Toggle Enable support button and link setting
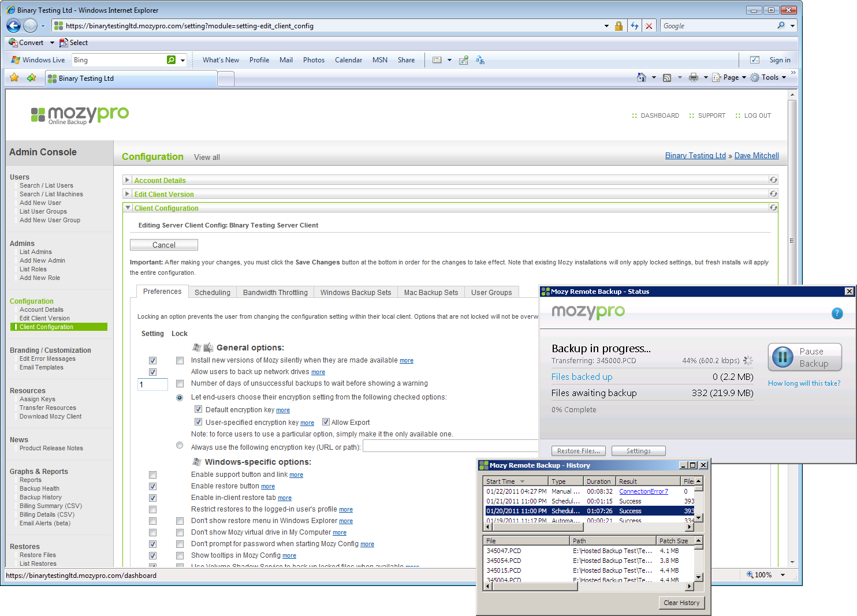The height and width of the screenshot is (616, 857). tap(152, 475)
